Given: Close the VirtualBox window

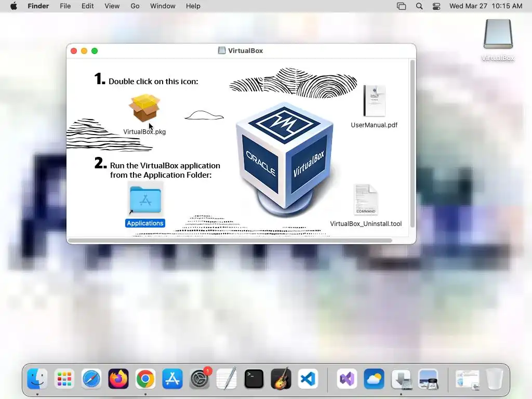Looking at the screenshot, I should pyautogui.click(x=74, y=51).
